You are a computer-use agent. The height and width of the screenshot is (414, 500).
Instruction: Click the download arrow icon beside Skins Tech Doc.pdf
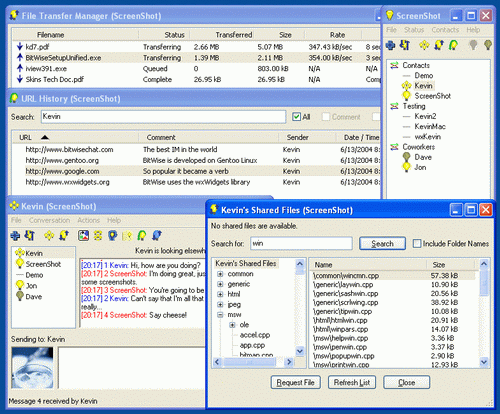tap(20, 79)
